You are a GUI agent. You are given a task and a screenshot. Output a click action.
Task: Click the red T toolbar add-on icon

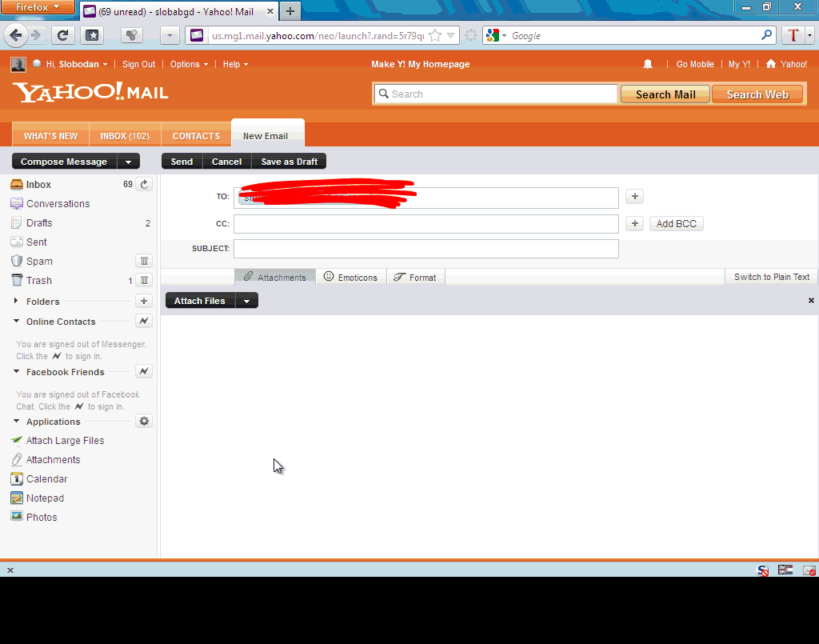(793, 35)
